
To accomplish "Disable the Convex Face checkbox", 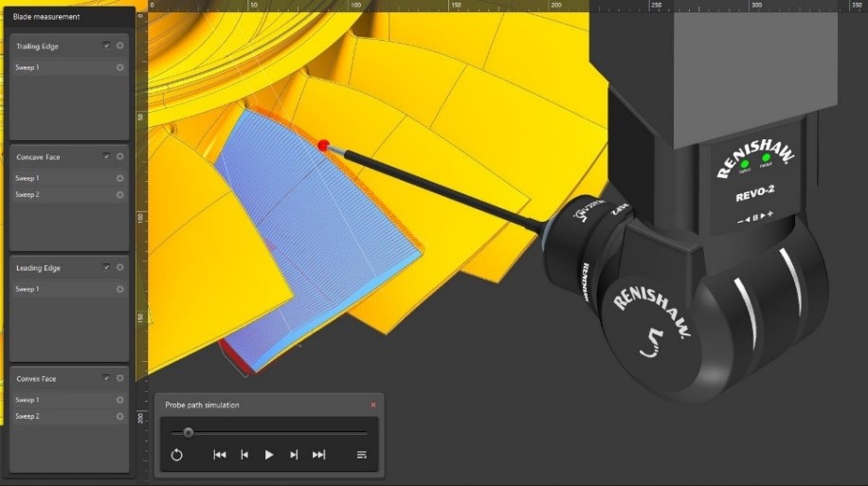I will [106, 378].
